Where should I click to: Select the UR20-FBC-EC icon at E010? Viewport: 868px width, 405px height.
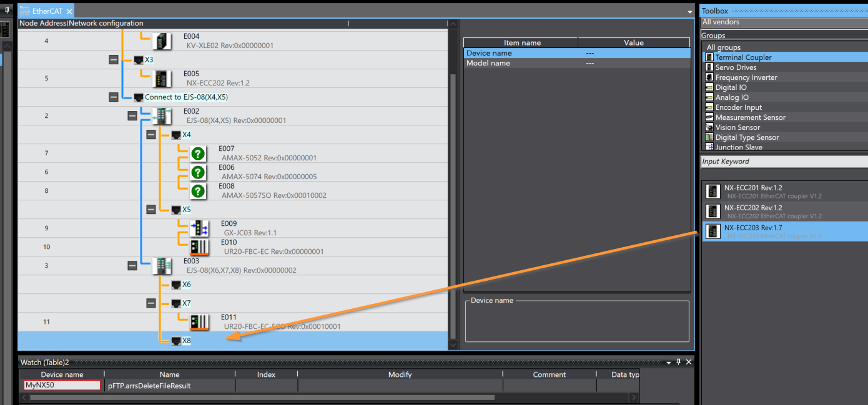pyautogui.click(x=199, y=247)
